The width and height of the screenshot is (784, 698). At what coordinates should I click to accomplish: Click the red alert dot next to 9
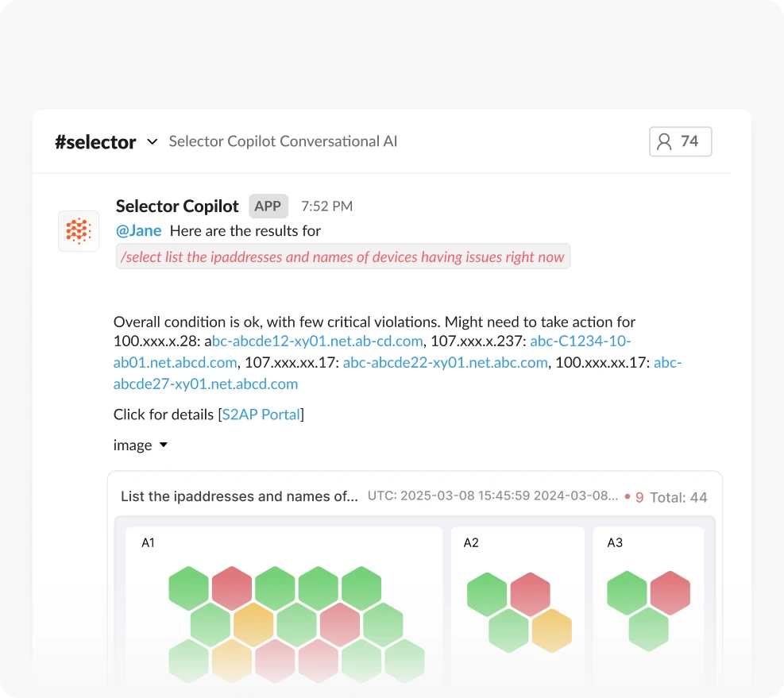(628, 496)
